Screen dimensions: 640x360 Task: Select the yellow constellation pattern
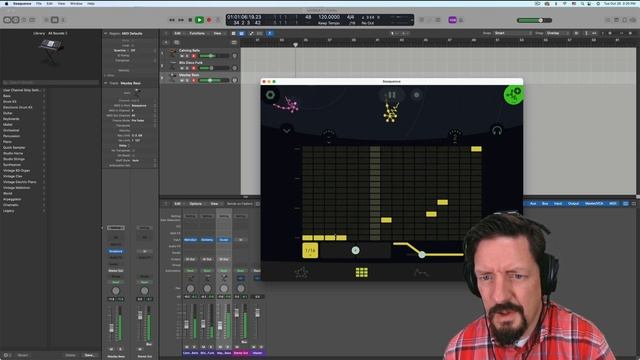[391, 113]
